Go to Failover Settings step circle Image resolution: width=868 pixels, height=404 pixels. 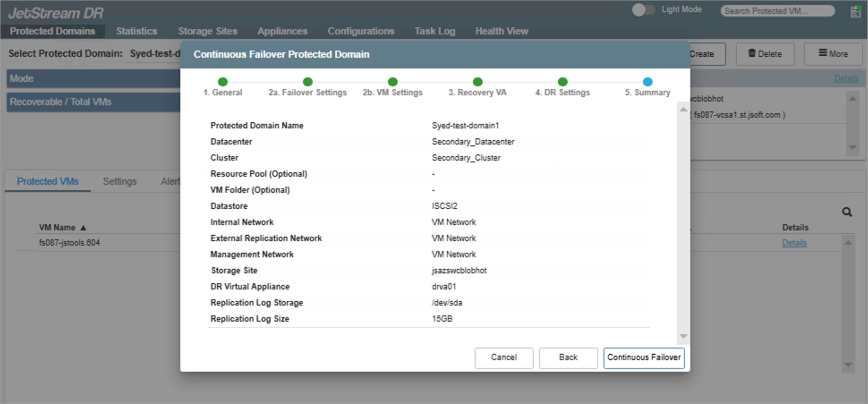pyautogui.click(x=307, y=82)
